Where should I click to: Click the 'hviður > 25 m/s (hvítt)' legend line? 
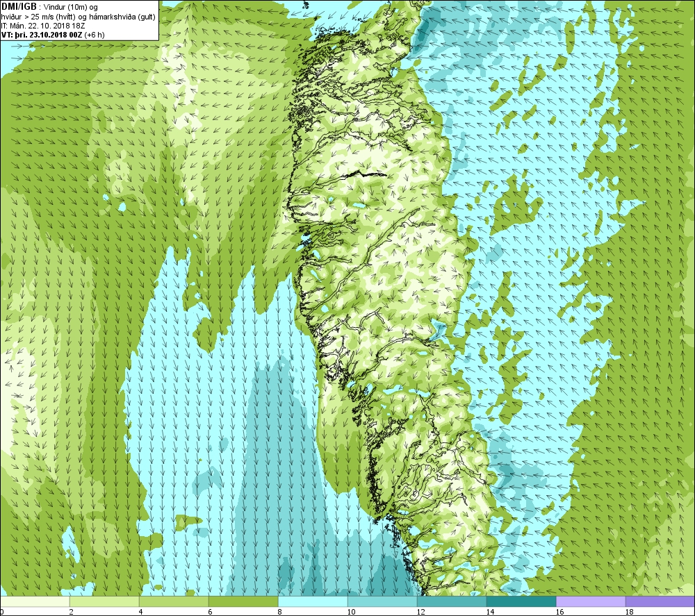38,17
